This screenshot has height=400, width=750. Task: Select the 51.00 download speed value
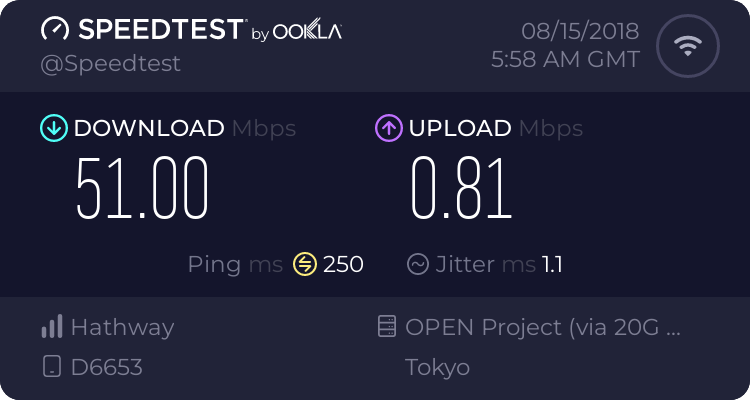142,188
